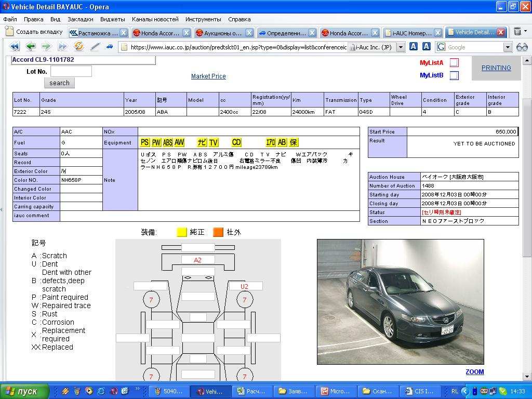Go forward with the green right arrow
This screenshot has width=532, height=399.
point(46,46)
